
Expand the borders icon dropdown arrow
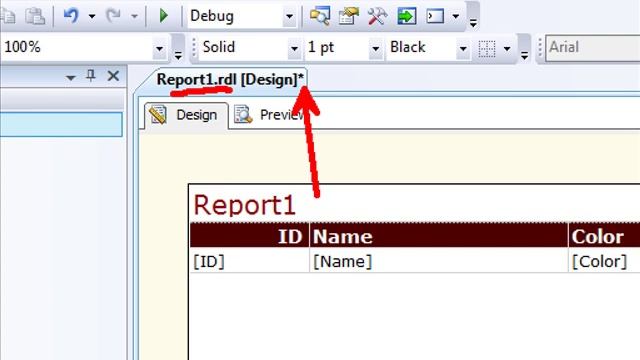point(507,49)
